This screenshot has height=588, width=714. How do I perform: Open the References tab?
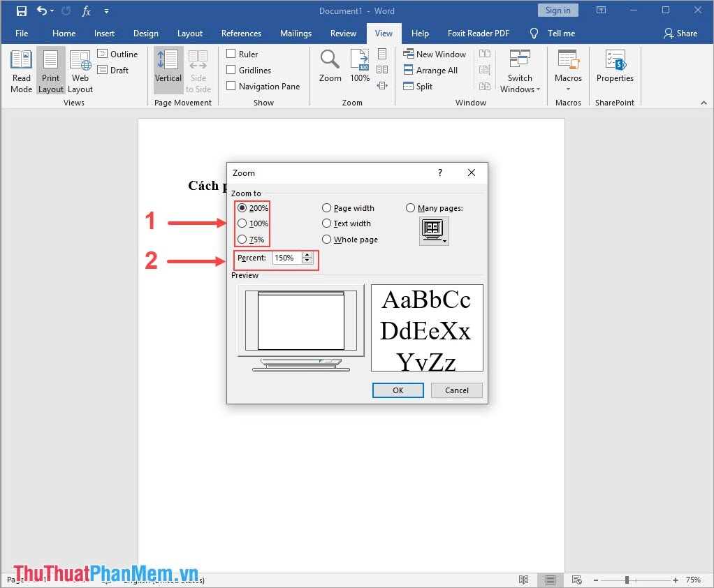[241, 34]
